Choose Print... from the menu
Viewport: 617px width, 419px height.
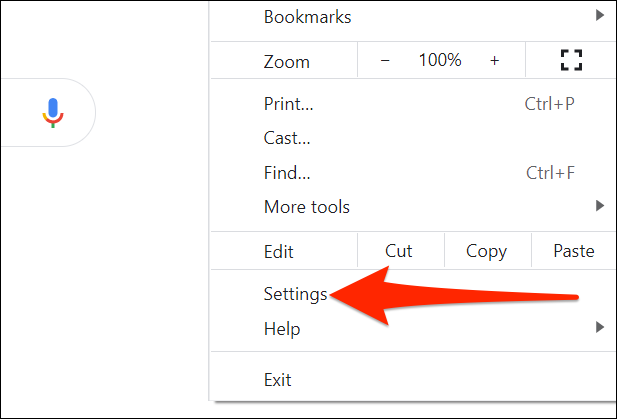tap(288, 103)
